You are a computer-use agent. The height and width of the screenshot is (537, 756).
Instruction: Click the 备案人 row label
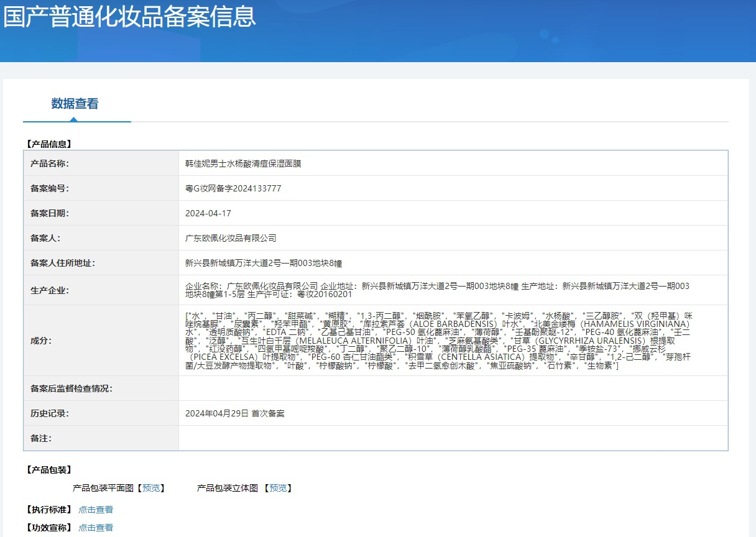(45, 238)
